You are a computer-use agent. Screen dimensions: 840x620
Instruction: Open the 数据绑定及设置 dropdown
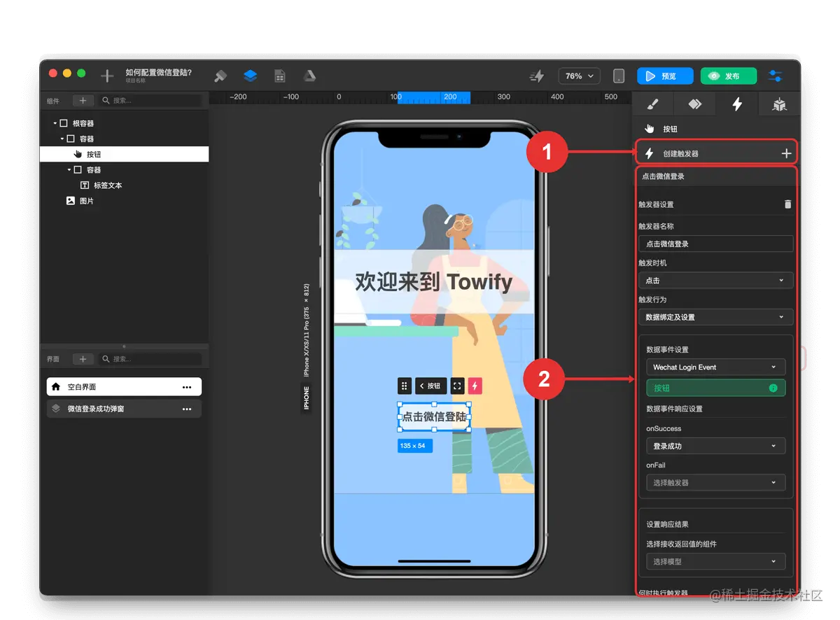click(x=715, y=317)
